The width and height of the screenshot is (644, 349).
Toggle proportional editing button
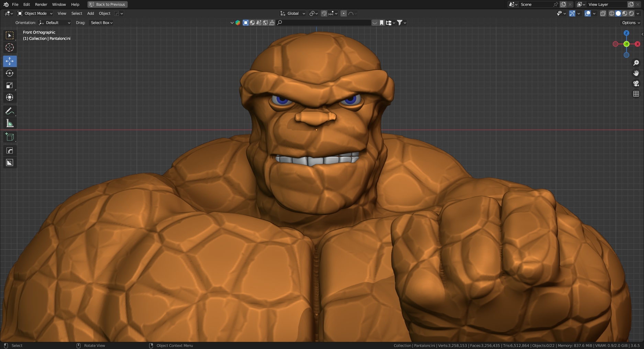tap(343, 13)
